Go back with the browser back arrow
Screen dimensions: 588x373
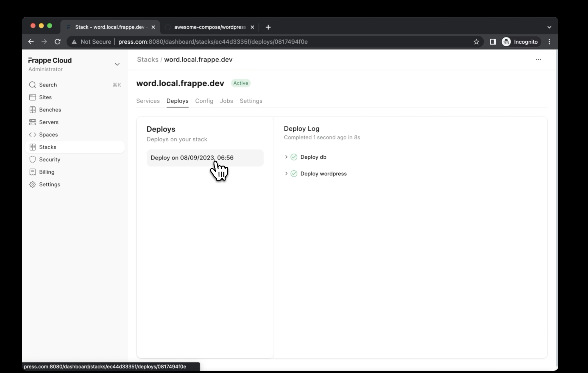coord(31,42)
